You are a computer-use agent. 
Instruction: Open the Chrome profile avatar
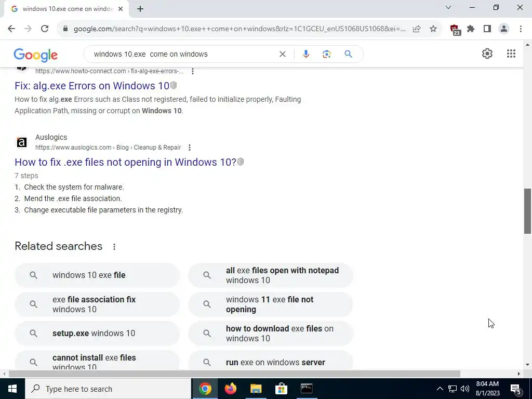tap(504, 29)
